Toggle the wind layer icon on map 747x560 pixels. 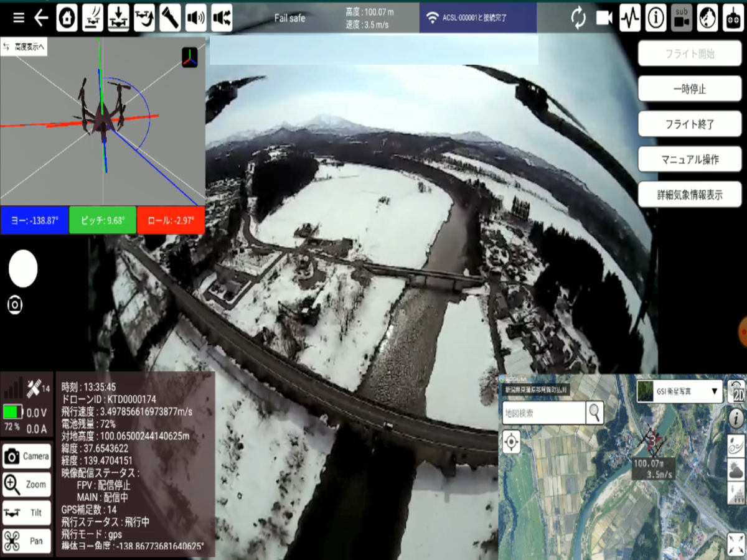pos(736,446)
